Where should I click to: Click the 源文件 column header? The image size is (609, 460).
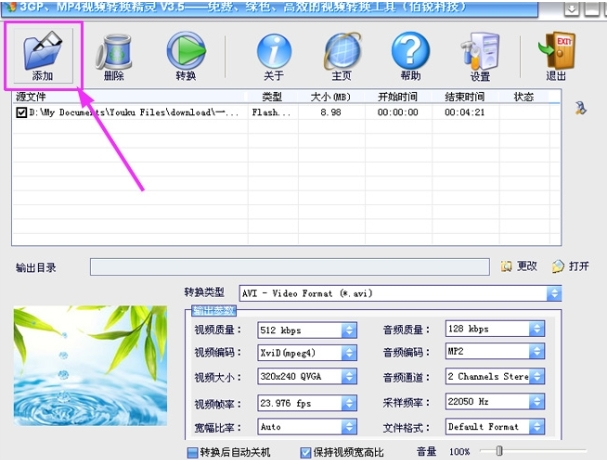[x=30, y=97]
